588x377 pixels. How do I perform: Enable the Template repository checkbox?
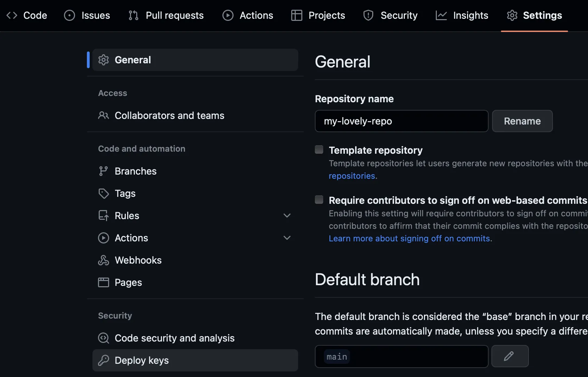tap(319, 150)
